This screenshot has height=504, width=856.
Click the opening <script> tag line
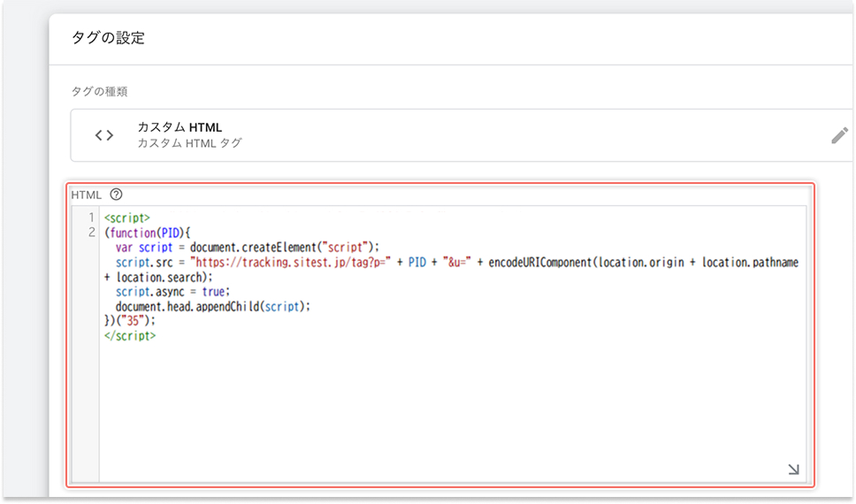tap(126, 218)
